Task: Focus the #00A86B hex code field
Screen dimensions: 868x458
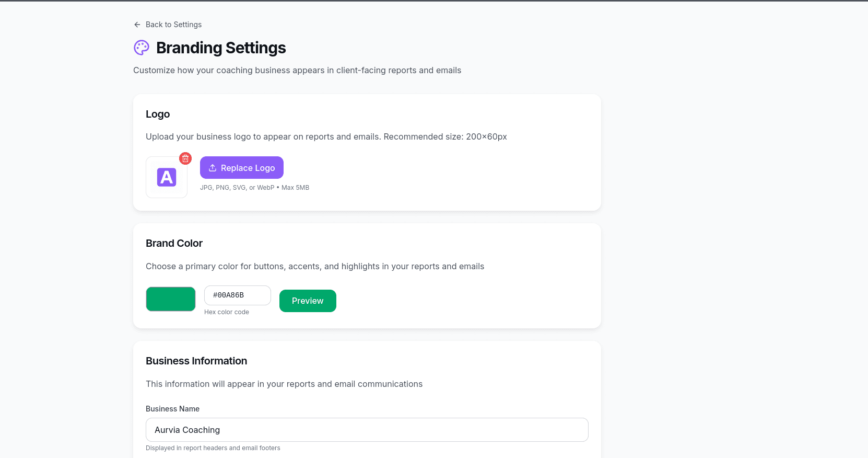Action: coord(237,295)
